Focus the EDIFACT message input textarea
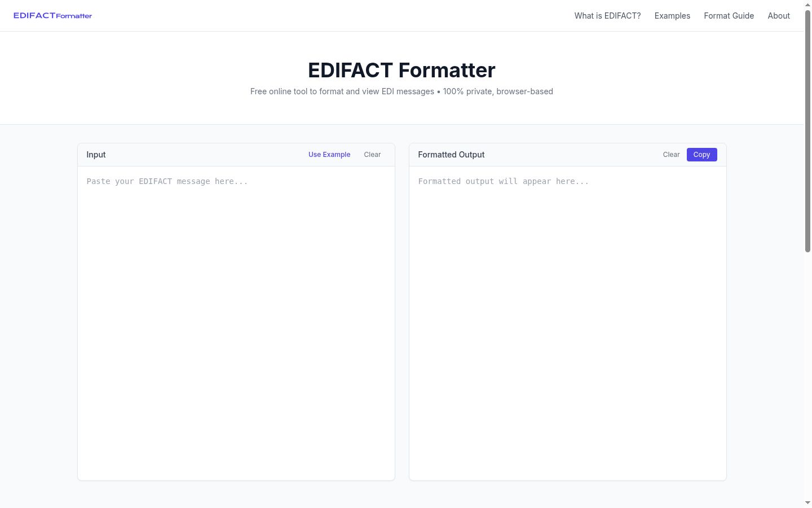 (x=236, y=323)
